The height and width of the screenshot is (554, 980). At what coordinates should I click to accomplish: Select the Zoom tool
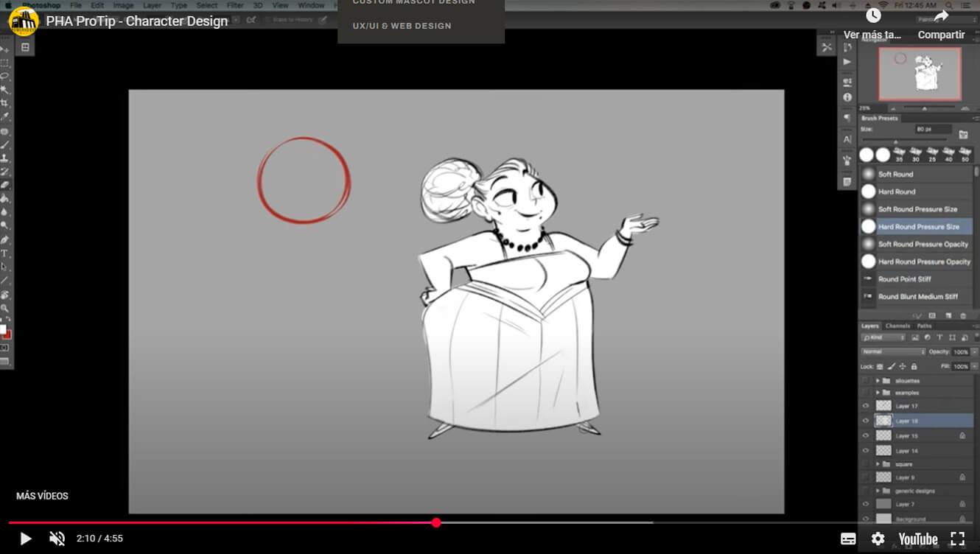[5, 308]
